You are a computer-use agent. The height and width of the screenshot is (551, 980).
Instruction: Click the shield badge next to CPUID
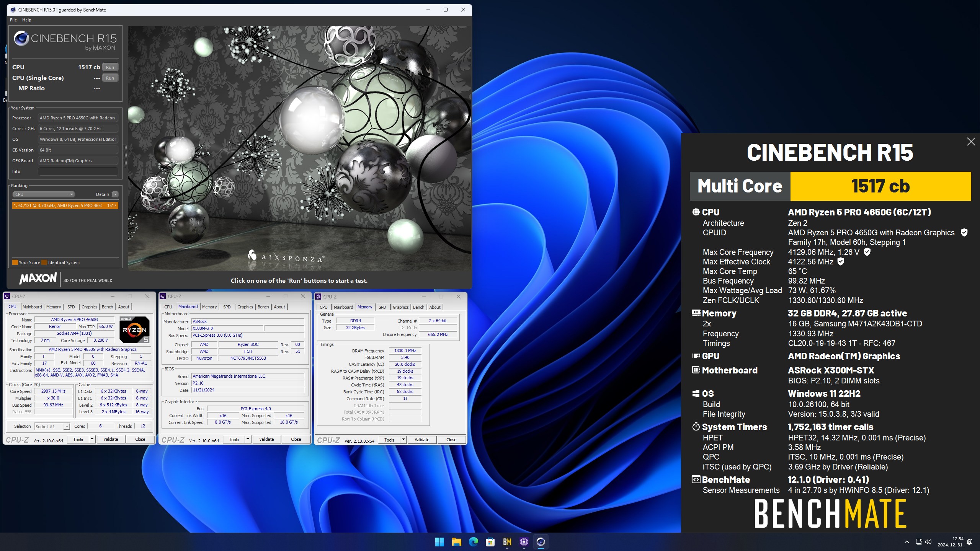(964, 232)
